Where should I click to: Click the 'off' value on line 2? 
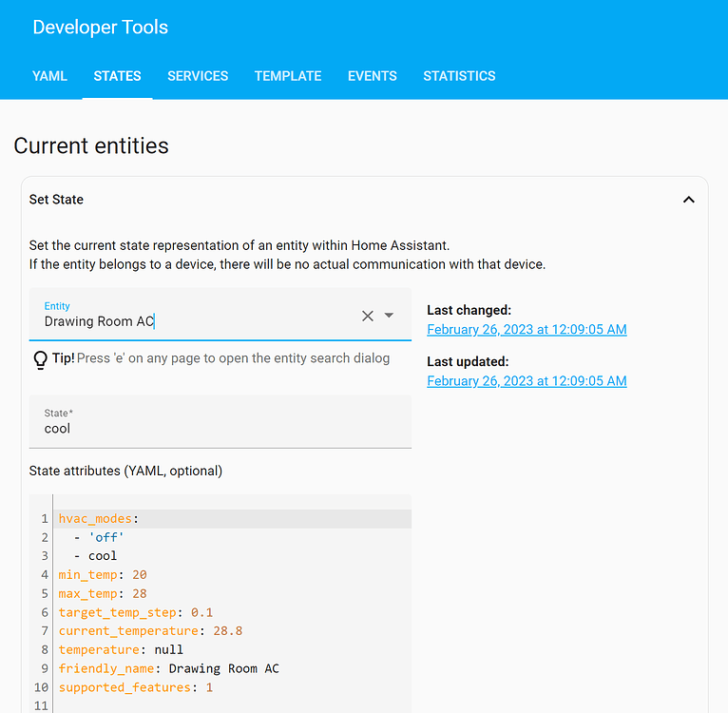[x=106, y=537]
